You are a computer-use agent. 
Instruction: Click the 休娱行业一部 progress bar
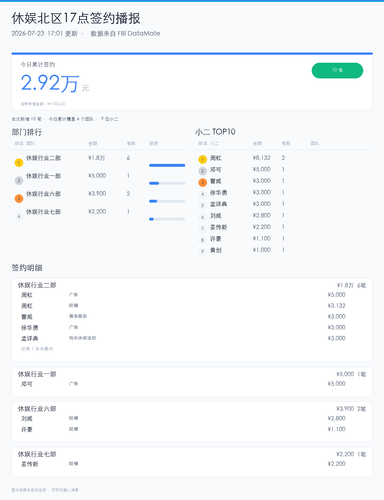coord(167,183)
